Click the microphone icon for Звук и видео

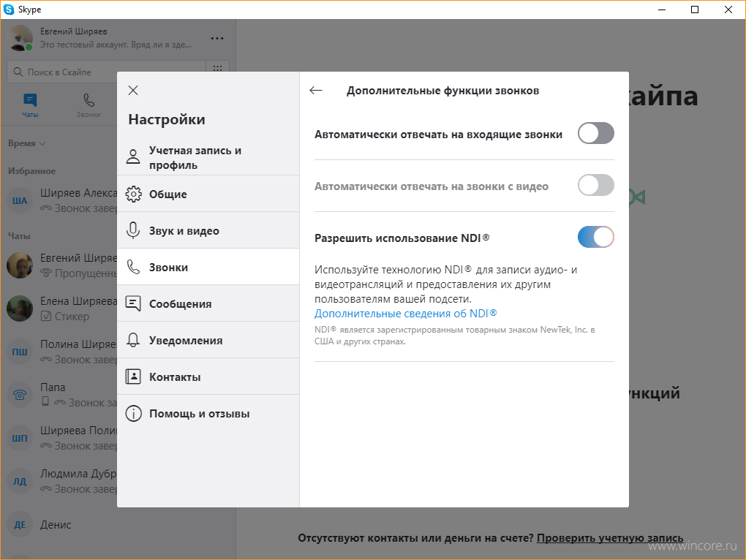pos(133,230)
